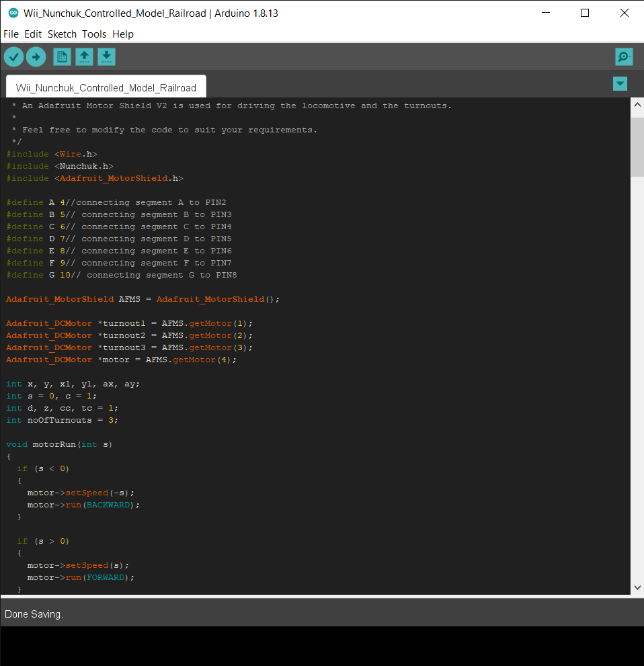Image resolution: width=644 pixels, height=666 pixels.
Task: Click the 'int d, z, cc, tc = 1;' line
Action: pos(62,408)
